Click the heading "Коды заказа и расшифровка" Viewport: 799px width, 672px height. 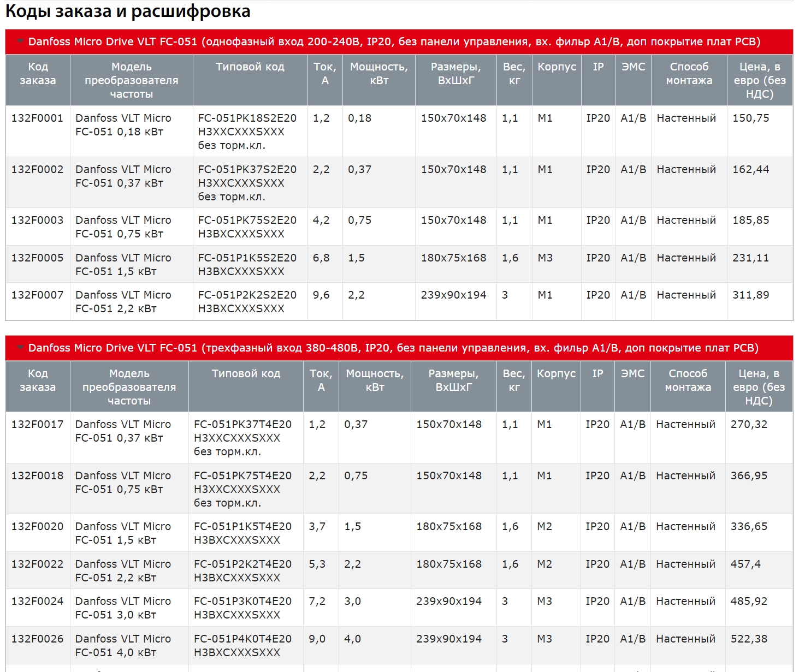tap(128, 11)
